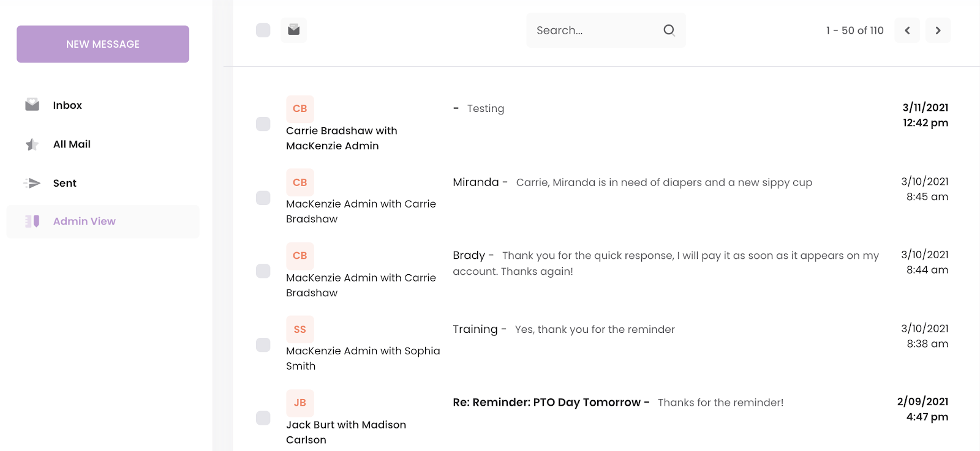Open the Testing message preview
980x451 pixels.
(486, 109)
